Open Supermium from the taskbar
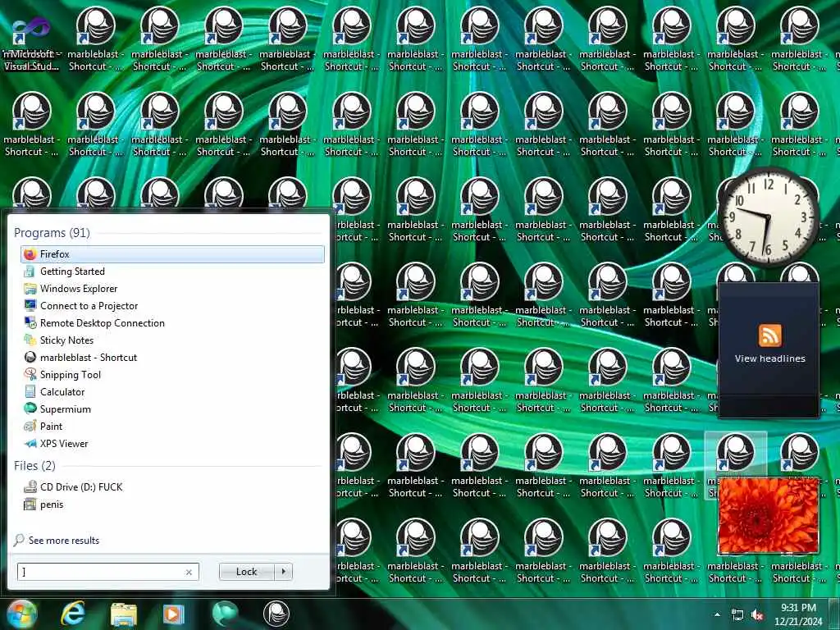840x630 pixels. coord(225,614)
